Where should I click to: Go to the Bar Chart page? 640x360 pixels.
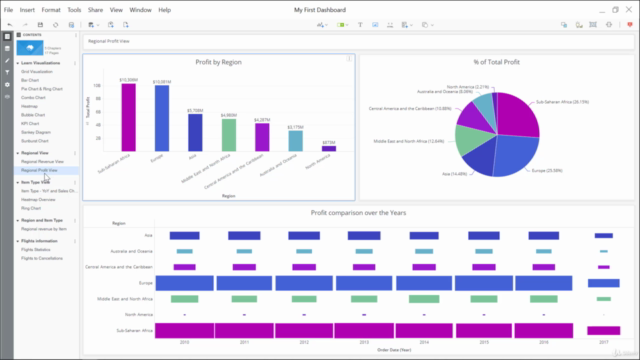(30, 80)
